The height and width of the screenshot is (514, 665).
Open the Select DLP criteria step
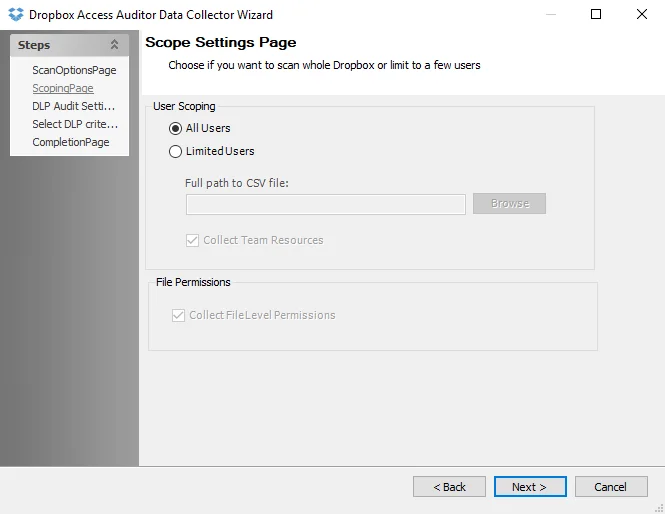pos(75,124)
